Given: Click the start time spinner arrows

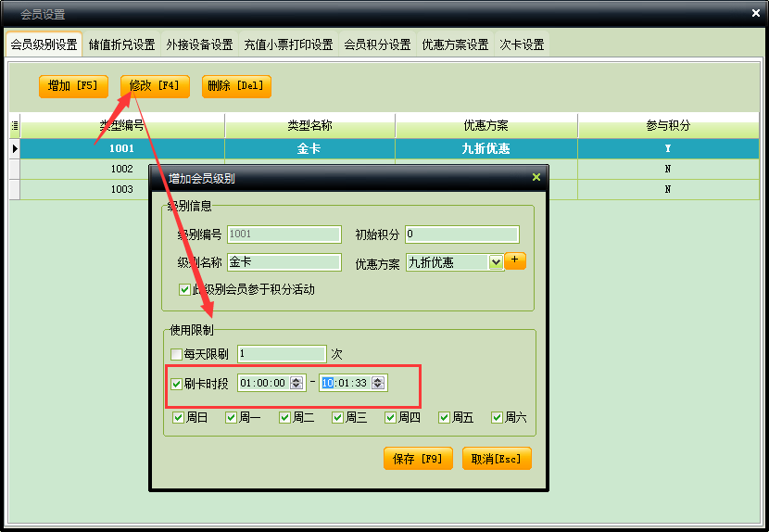Looking at the screenshot, I should point(296,383).
